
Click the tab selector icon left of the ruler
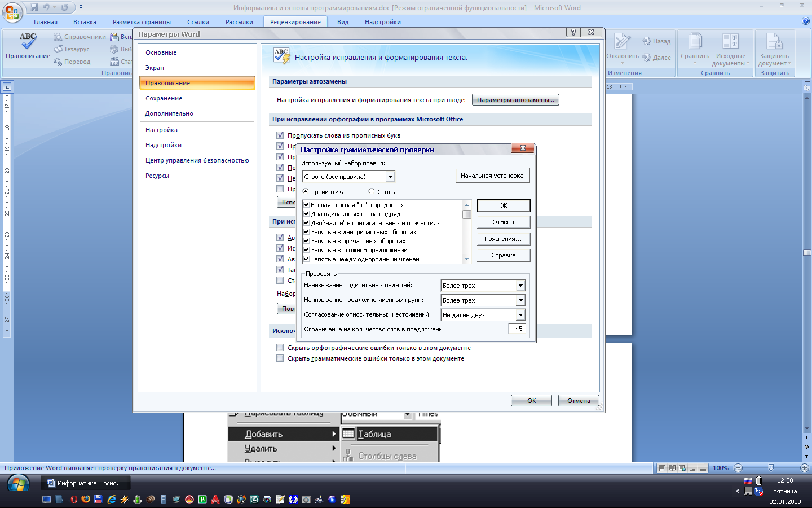point(7,87)
